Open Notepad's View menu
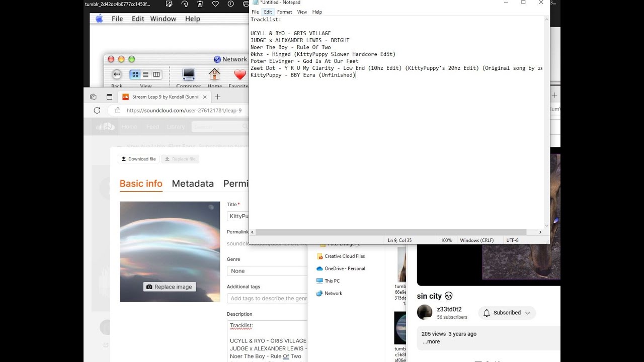The height and width of the screenshot is (362, 644). pos(302,12)
